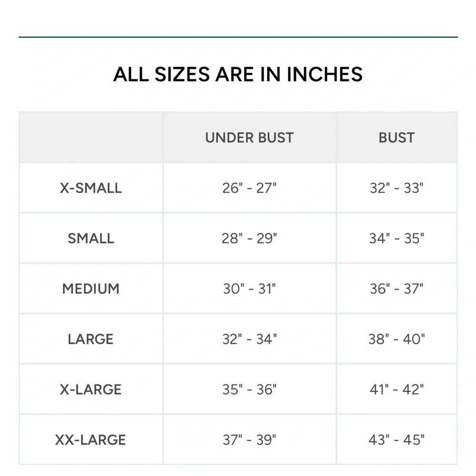The image size is (476, 476).
Task: Click X-SMALL under bust 26" - 27" cell
Action: [x=249, y=188]
